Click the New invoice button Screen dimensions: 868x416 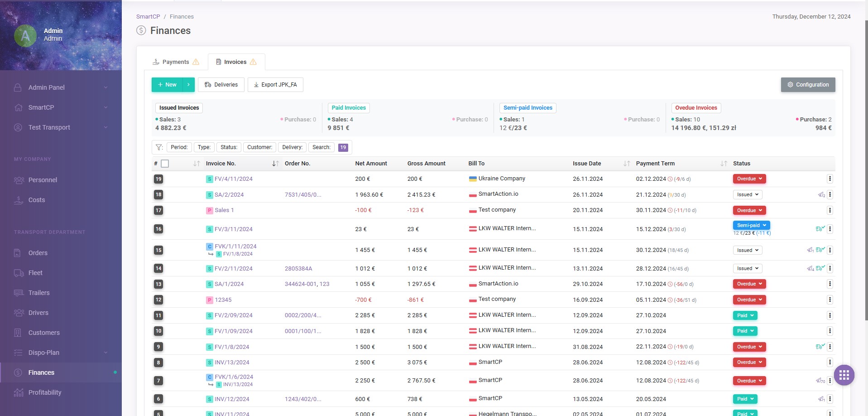click(x=167, y=85)
